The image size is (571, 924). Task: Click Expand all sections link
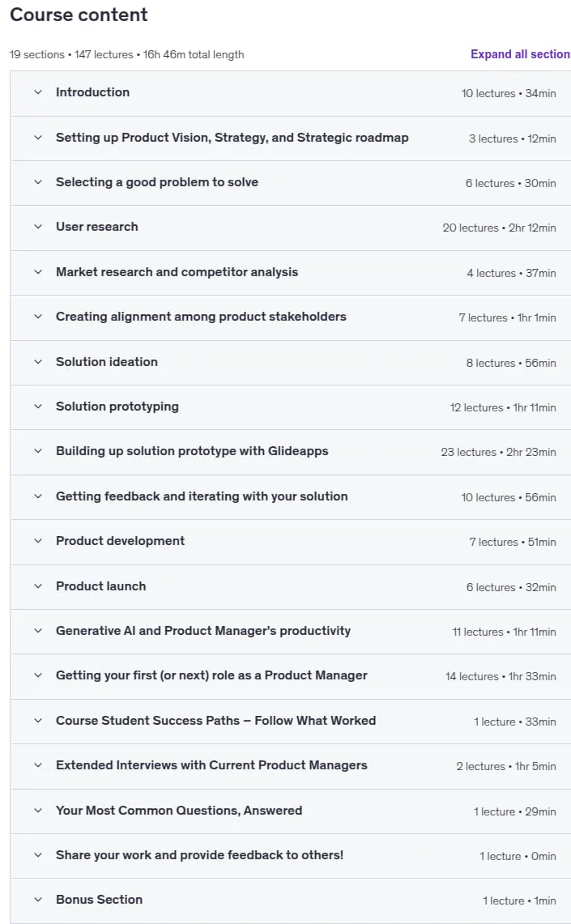(x=520, y=54)
